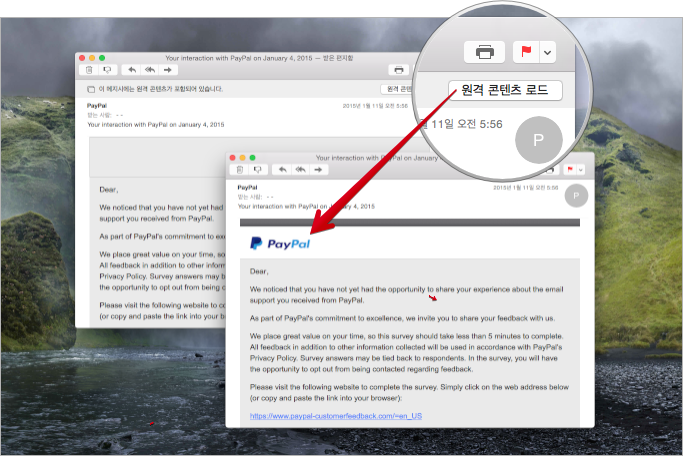Print the message from the back window

399,70
